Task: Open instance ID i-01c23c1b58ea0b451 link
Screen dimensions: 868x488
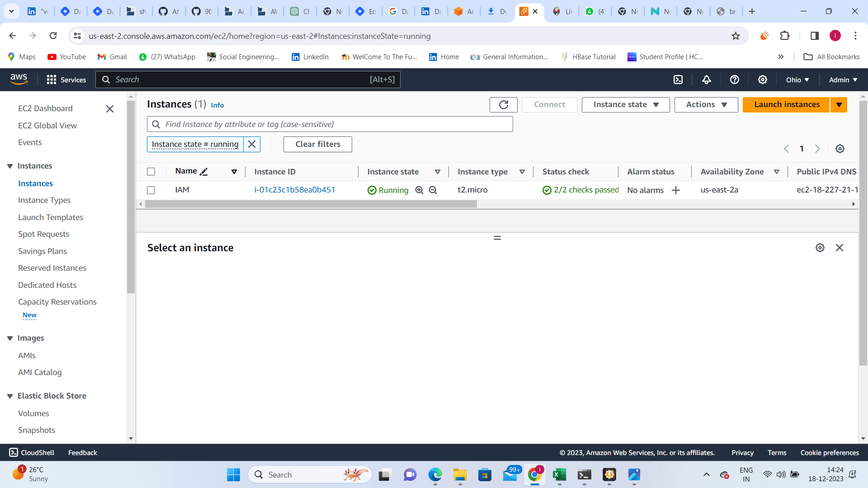Action: [295, 190]
